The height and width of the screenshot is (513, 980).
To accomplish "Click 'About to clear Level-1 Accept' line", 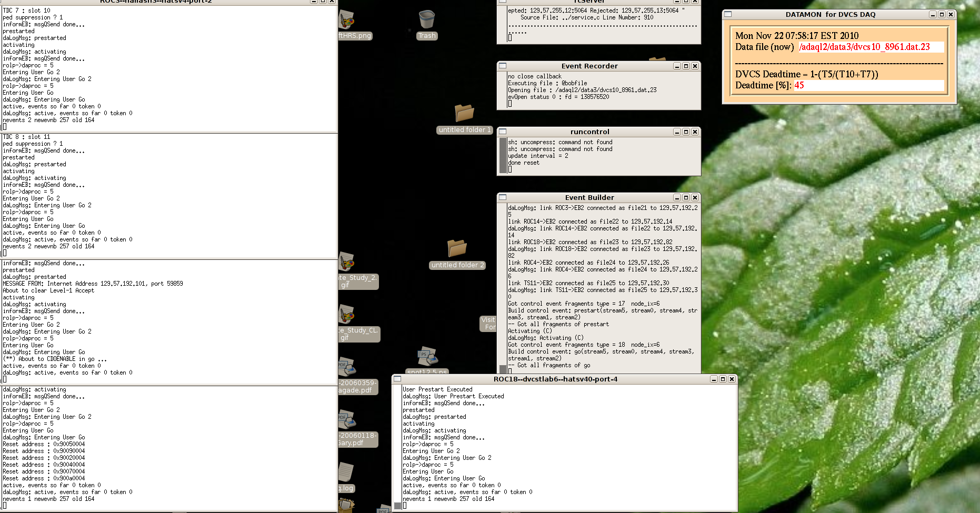I will pos(48,290).
